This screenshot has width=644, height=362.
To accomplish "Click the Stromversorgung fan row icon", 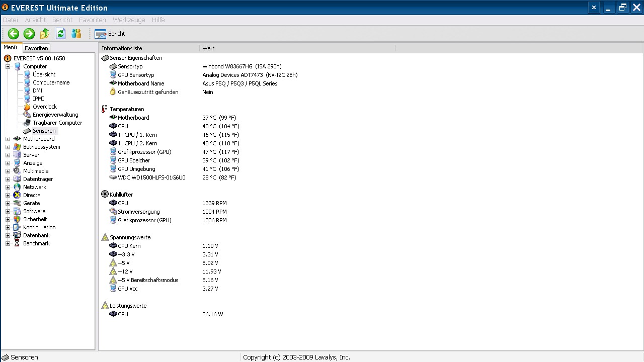I will tap(113, 212).
